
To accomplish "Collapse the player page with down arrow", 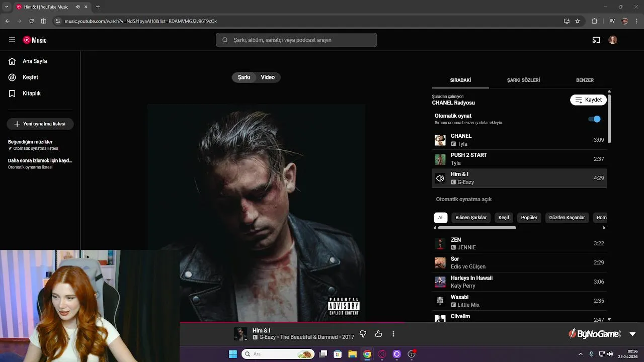I will [632, 334].
